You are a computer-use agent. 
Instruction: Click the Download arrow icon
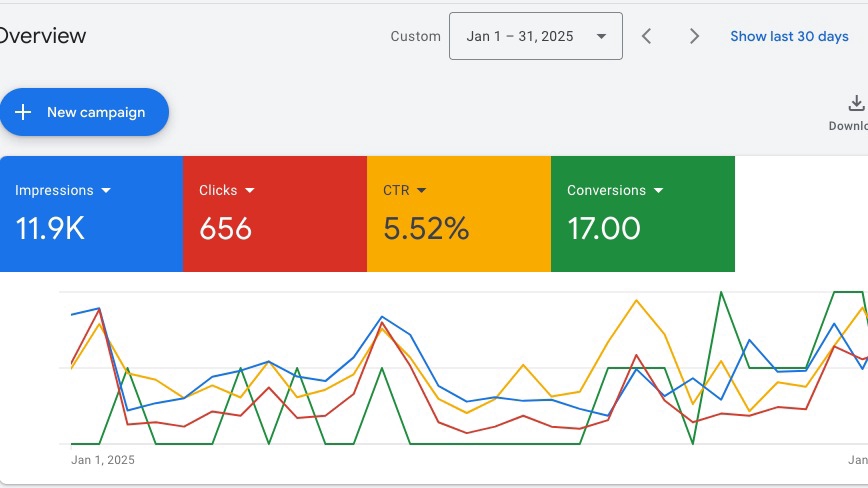[x=856, y=103]
